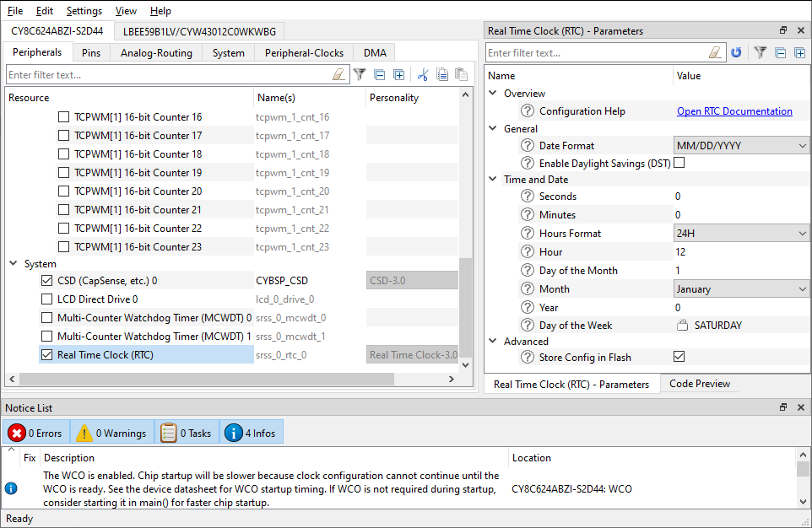This screenshot has height=528, width=812.
Task: Toggle the 0 Warnings filter button
Action: click(112, 433)
